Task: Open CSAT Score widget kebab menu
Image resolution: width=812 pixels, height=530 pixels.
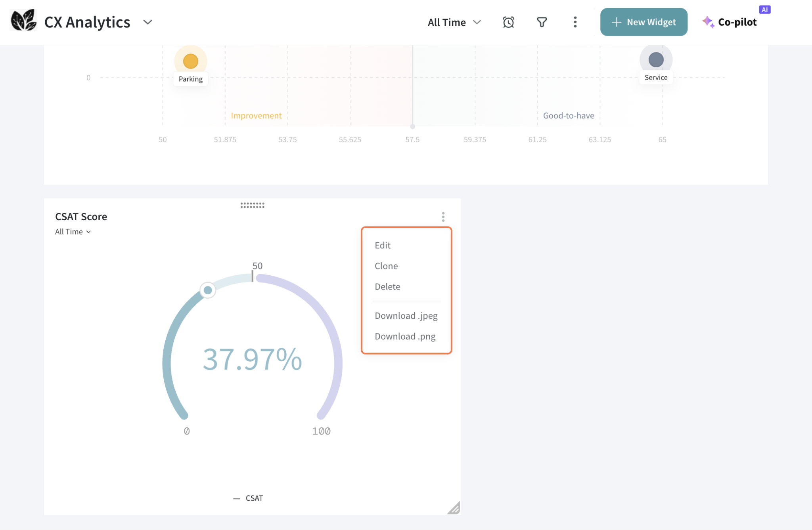Action: (x=443, y=217)
